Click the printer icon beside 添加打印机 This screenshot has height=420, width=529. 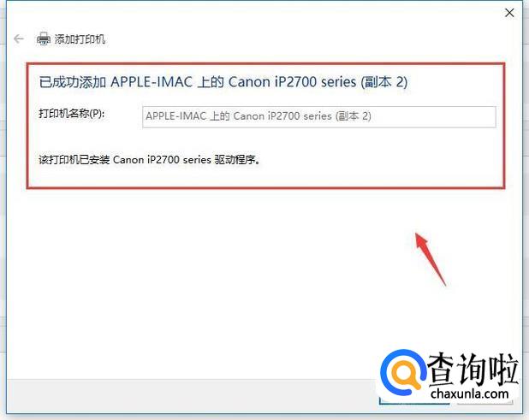coord(43,38)
